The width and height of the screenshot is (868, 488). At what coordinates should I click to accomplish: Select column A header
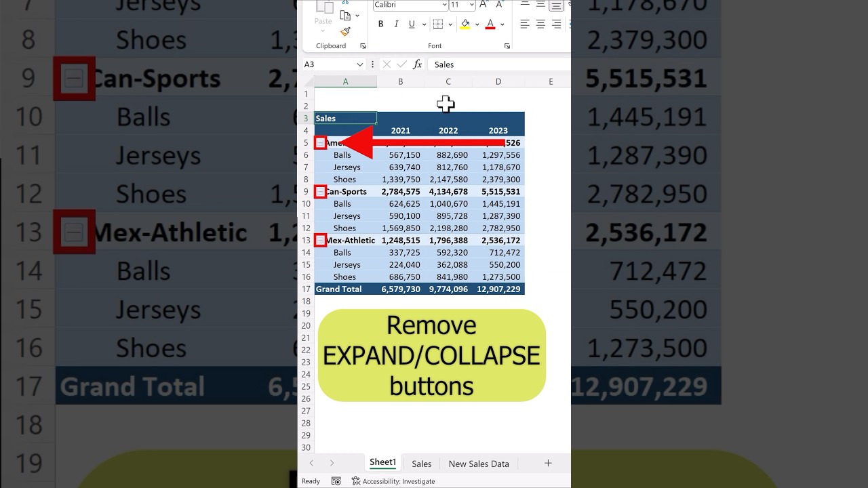(x=345, y=81)
